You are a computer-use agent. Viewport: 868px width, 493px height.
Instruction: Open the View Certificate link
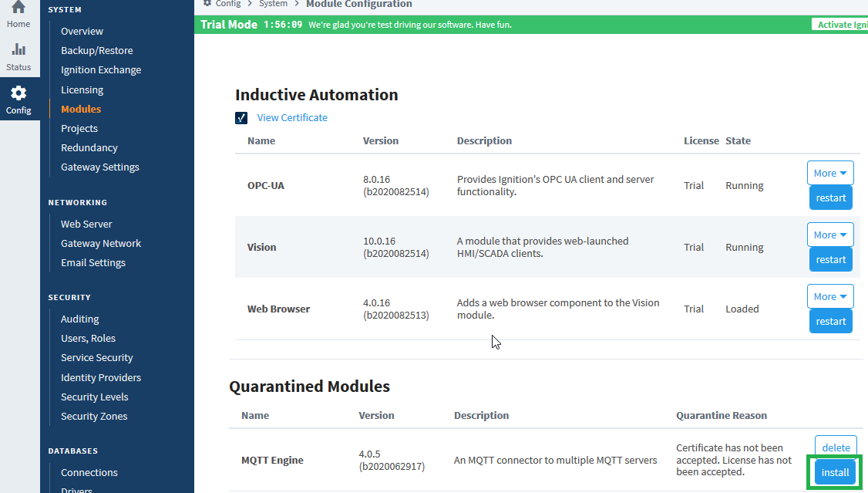pyautogui.click(x=292, y=118)
